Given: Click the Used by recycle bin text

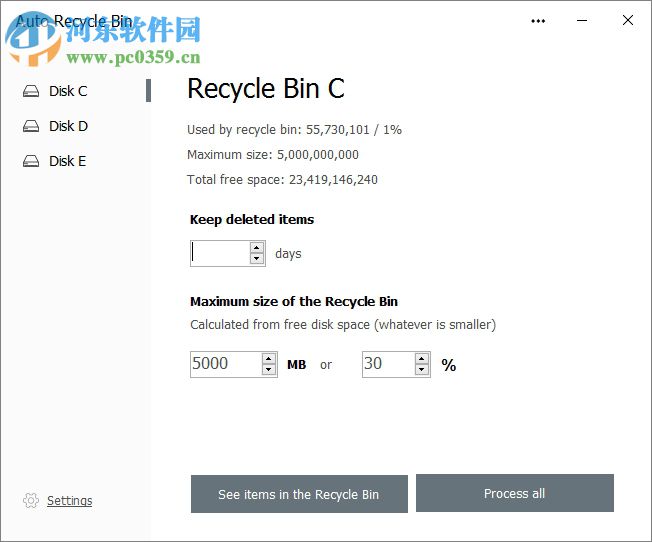Looking at the screenshot, I should click(294, 130).
